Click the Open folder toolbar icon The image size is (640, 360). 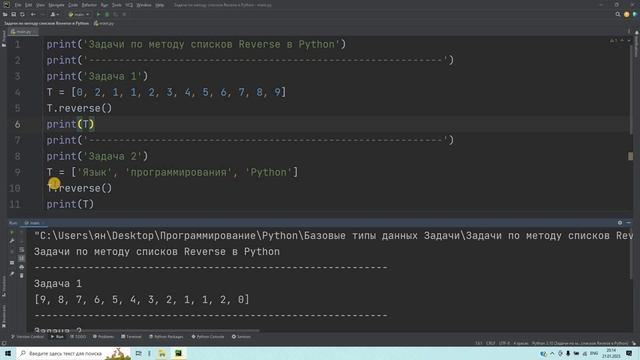[5, 14]
